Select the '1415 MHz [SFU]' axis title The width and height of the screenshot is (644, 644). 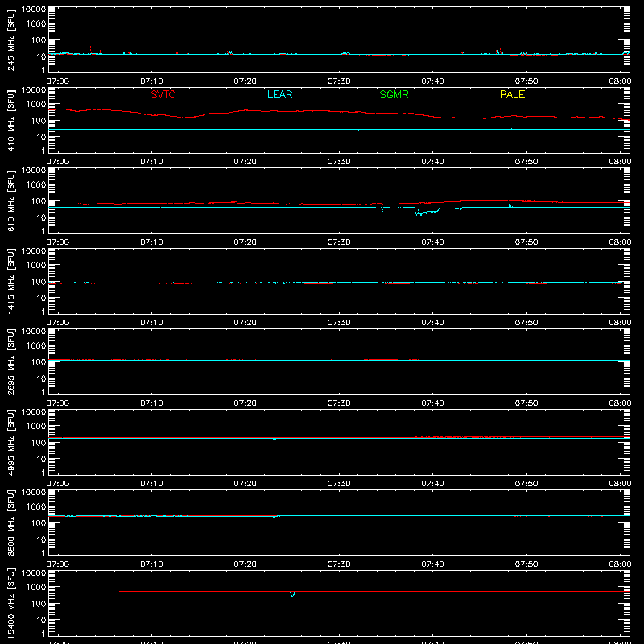pos(10,281)
